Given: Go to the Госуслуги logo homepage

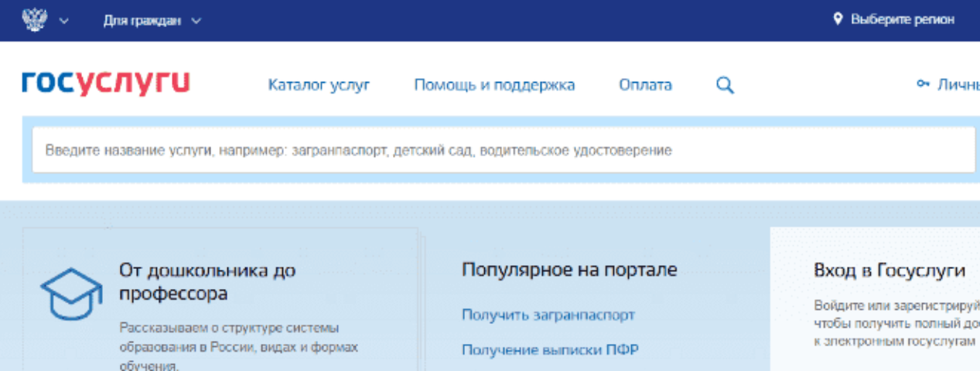Looking at the screenshot, I should click(x=106, y=83).
